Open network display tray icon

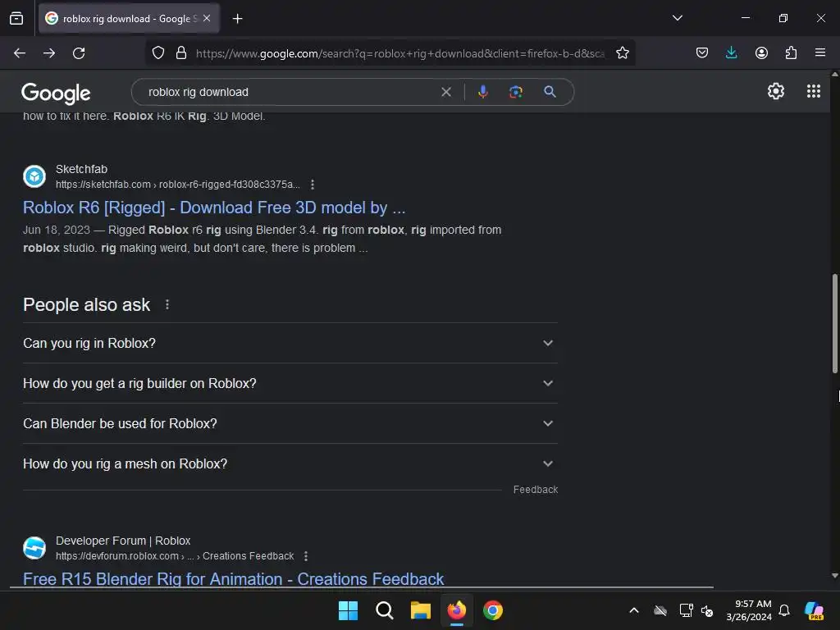click(686, 610)
